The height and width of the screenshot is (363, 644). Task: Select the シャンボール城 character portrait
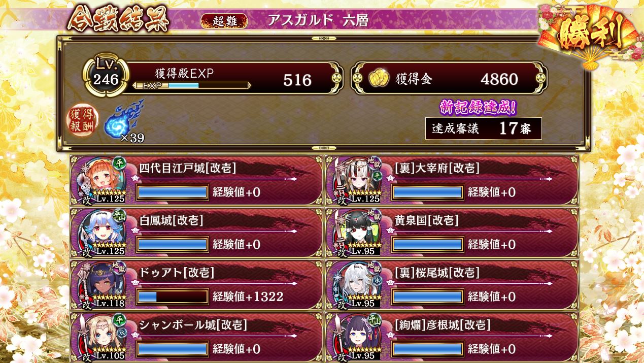pyautogui.click(x=101, y=337)
